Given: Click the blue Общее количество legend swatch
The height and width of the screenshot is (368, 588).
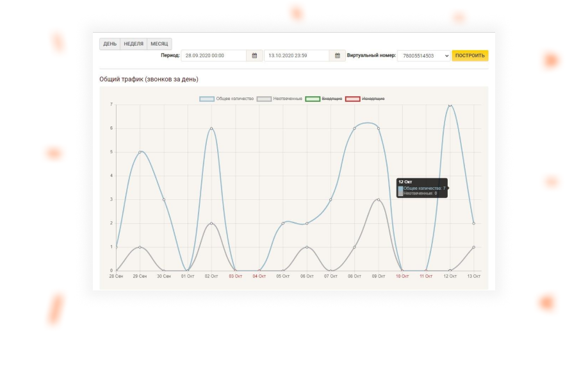Looking at the screenshot, I should coord(207,99).
